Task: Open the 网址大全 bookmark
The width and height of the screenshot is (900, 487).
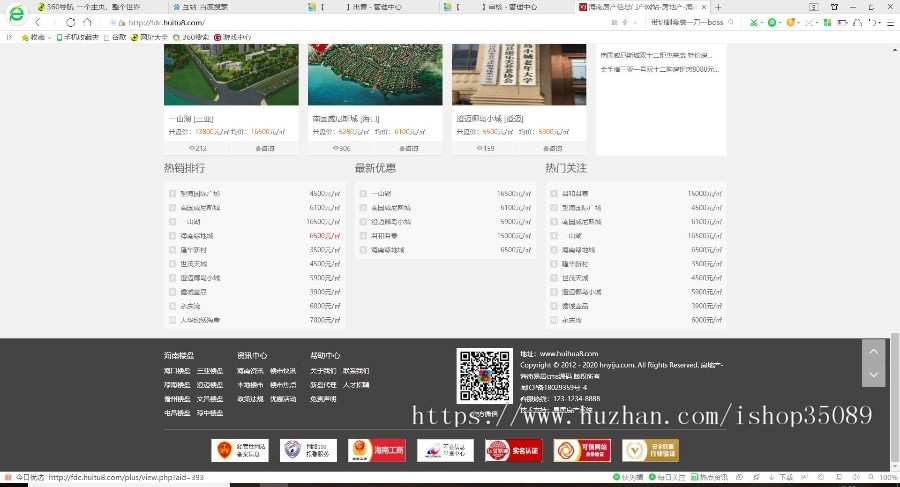Action: click(149, 37)
